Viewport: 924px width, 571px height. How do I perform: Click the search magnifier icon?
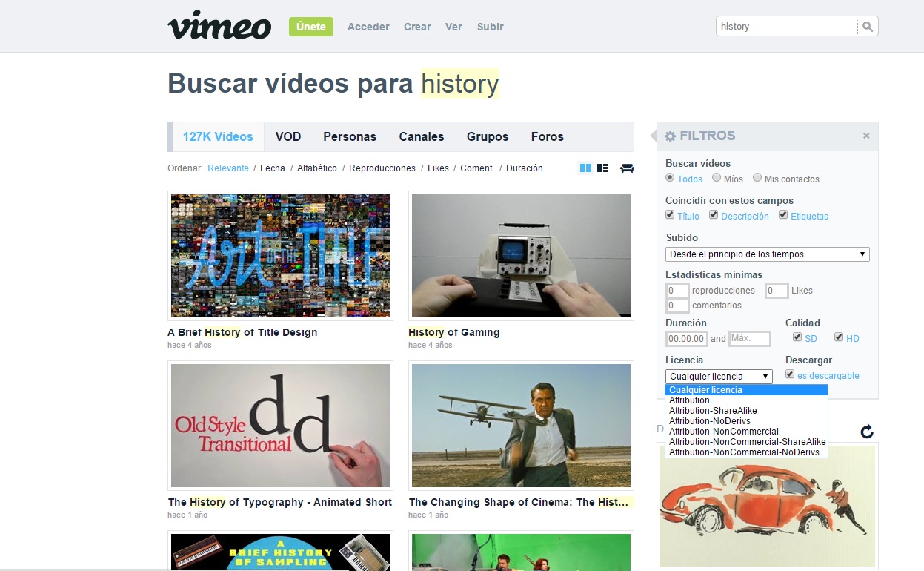(868, 27)
